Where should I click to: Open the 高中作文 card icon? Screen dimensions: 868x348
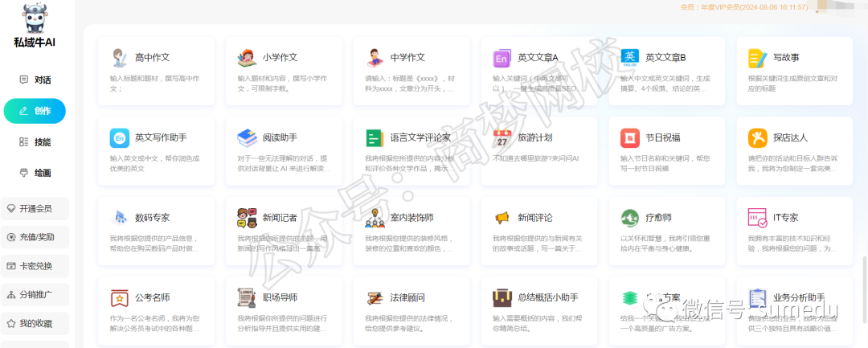click(119, 58)
